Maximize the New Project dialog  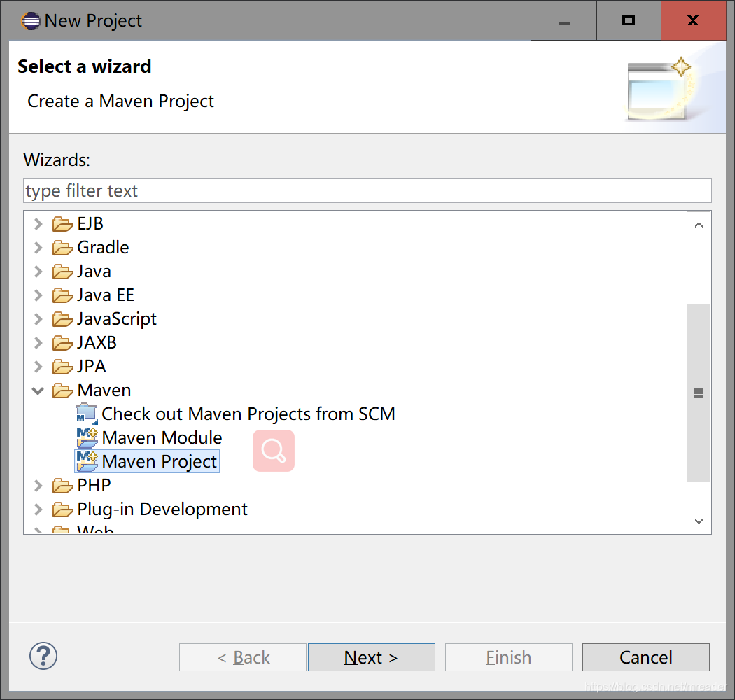click(x=629, y=20)
